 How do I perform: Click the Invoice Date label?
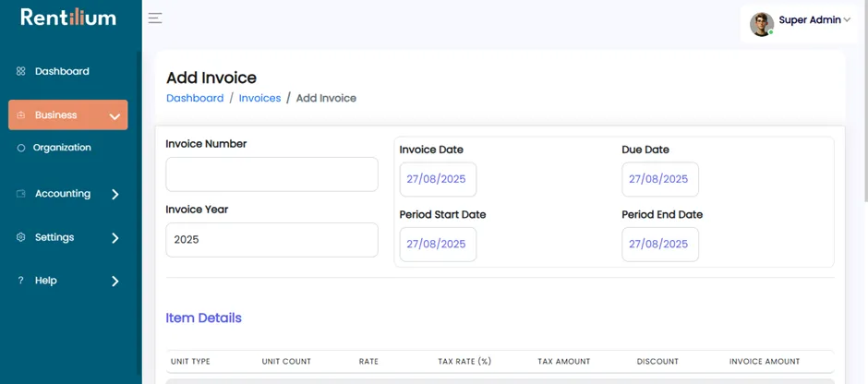tap(431, 150)
